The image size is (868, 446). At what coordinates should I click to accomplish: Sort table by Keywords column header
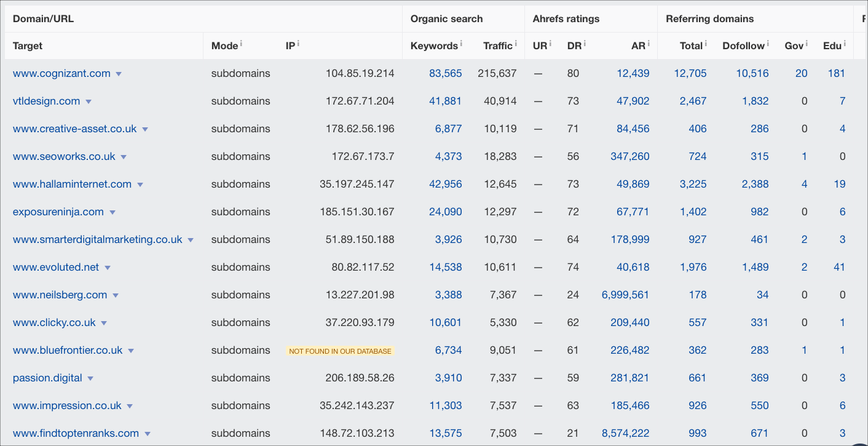[x=434, y=46]
